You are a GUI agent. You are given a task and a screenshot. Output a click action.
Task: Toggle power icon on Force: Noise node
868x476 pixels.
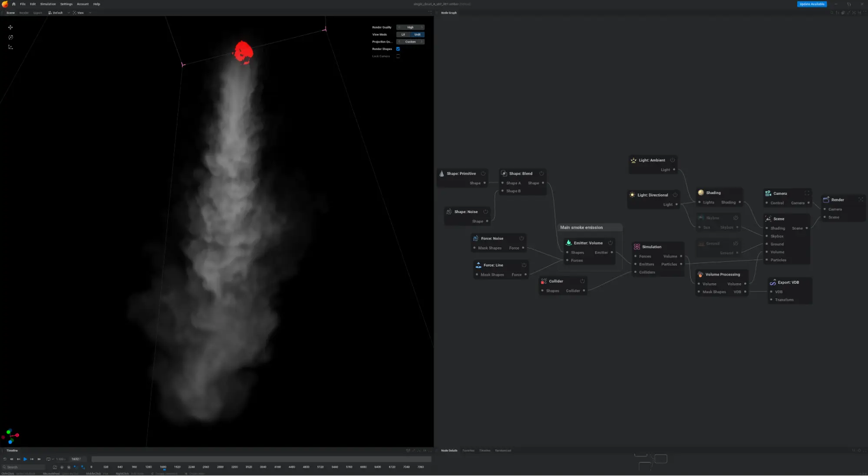(x=521, y=238)
